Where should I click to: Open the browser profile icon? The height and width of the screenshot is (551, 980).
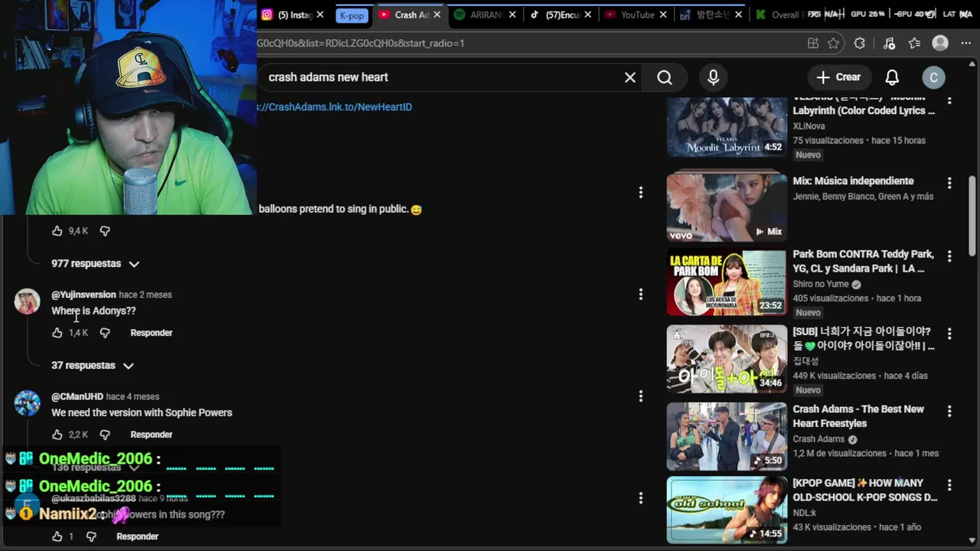coord(940,44)
